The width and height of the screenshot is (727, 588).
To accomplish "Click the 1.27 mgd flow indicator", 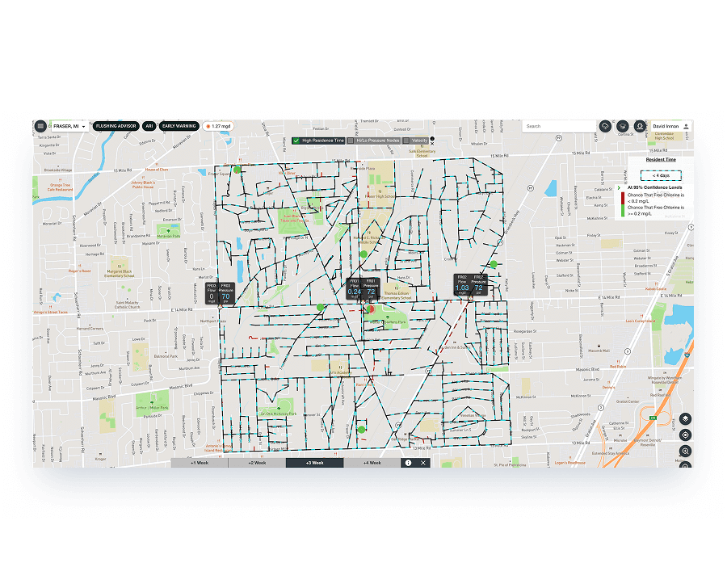I will 220,125.
